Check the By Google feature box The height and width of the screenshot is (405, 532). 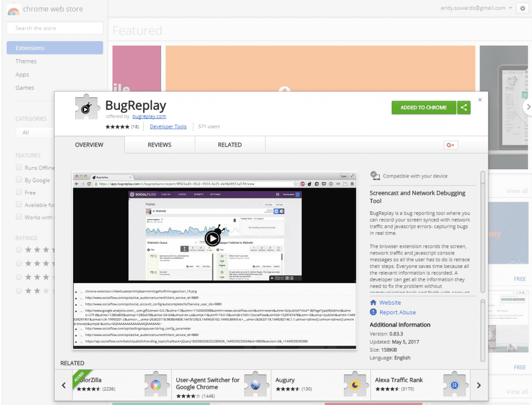coord(19,180)
